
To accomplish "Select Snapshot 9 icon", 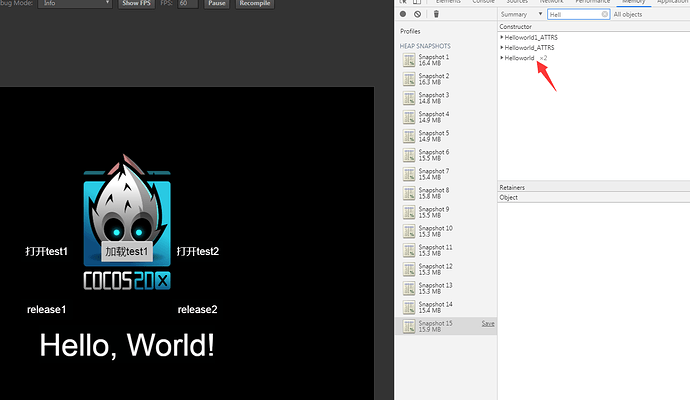I will (x=409, y=212).
